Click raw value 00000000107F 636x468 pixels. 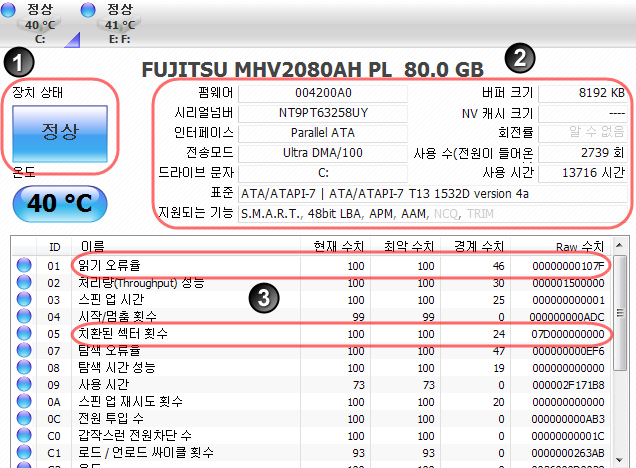click(568, 266)
